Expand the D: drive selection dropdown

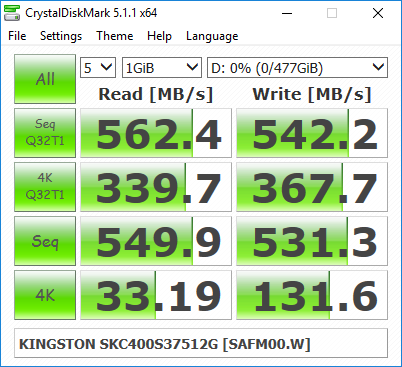click(x=297, y=68)
